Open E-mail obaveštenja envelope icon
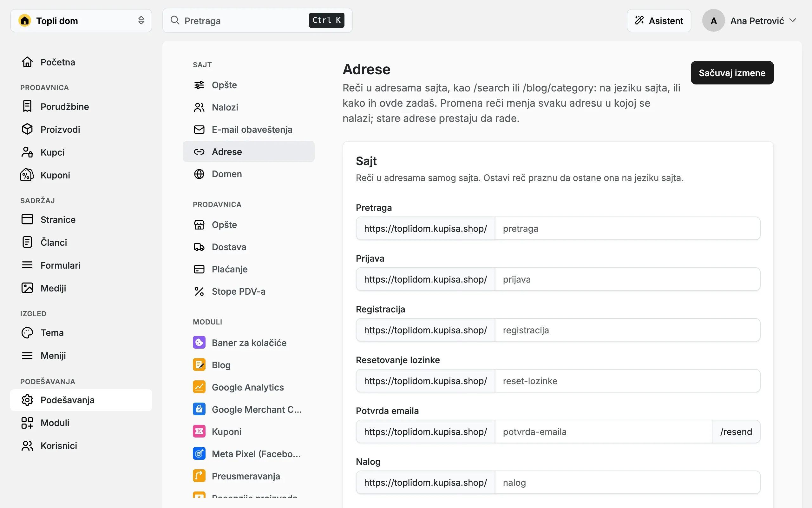Screen dimensions: 812x508 (199, 129)
